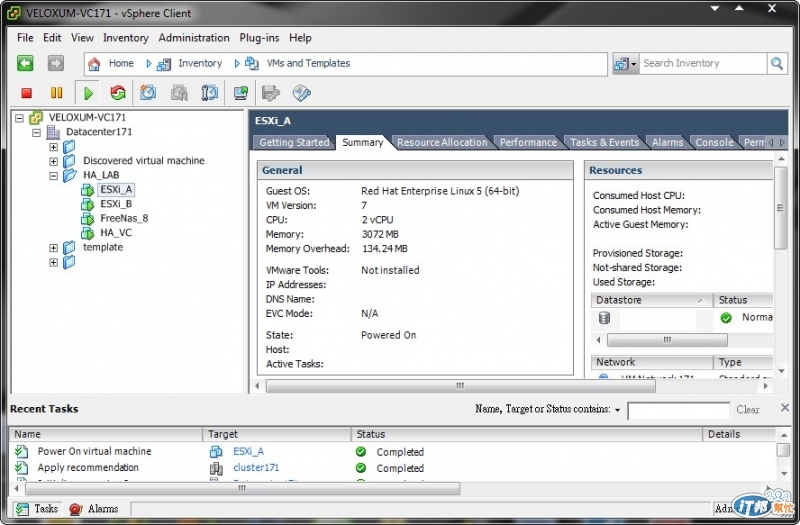Screen dimensions: 800x525
Task: Click the magnifier search button
Action: coord(777,63)
